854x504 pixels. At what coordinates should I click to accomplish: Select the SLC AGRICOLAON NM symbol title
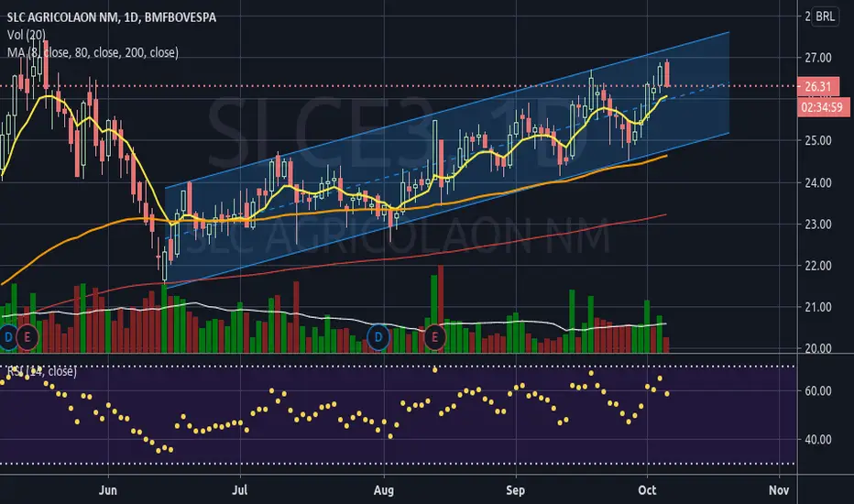(111, 17)
